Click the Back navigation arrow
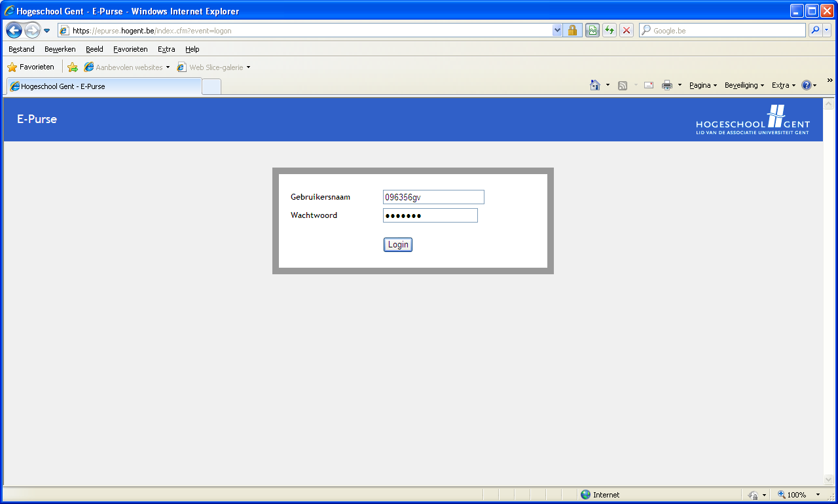Image resolution: width=838 pixels, height=504 pixels. click(x=14, y=30)
